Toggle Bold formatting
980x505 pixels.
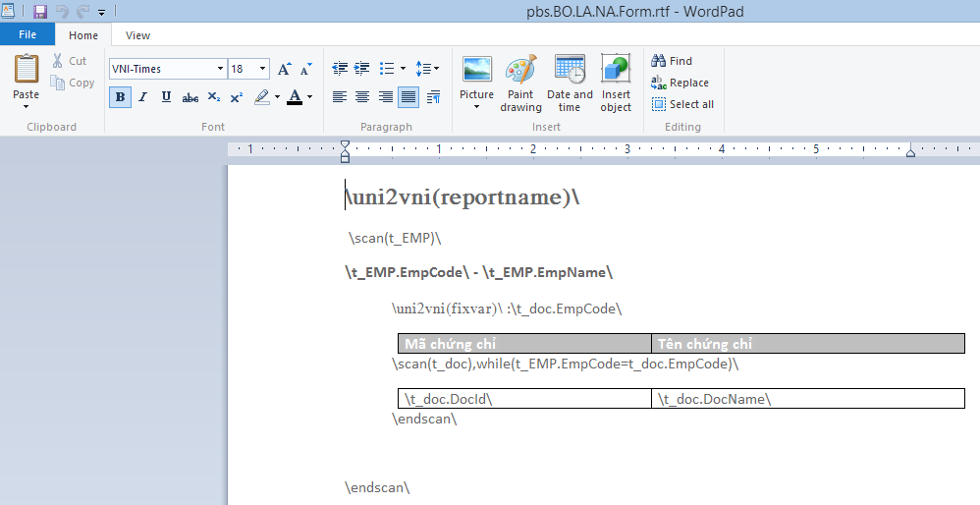tap(120, 97)
